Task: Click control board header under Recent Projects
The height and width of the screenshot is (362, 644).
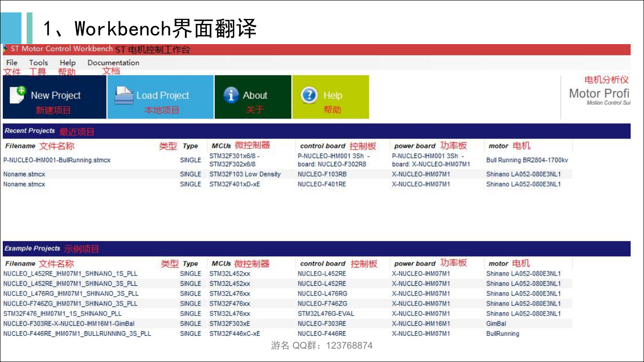Action: (x=322, y=146)
